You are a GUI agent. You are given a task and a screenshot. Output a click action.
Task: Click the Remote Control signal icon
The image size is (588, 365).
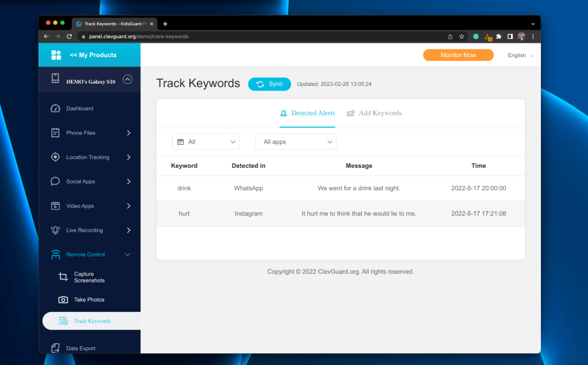(55, 254)
